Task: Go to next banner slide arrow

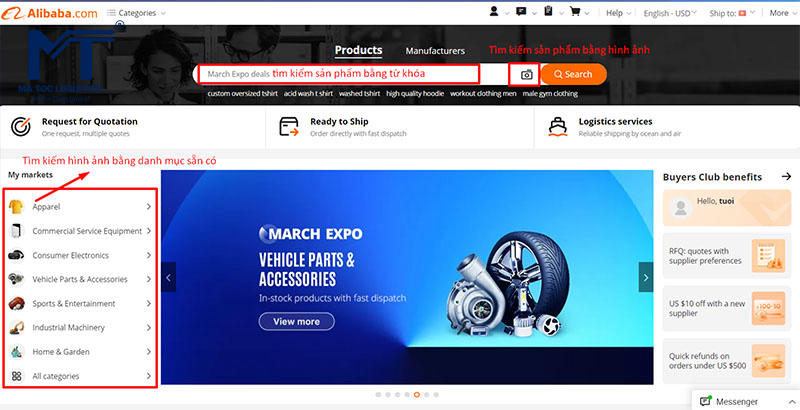Action: [x=645, y=277]
